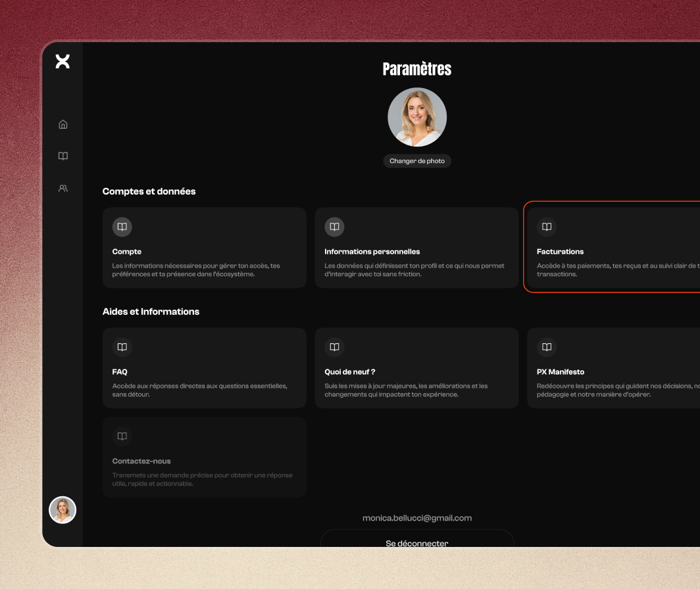Open Informations personnelles card title
The image size is (700, 589).
point(372,252)
